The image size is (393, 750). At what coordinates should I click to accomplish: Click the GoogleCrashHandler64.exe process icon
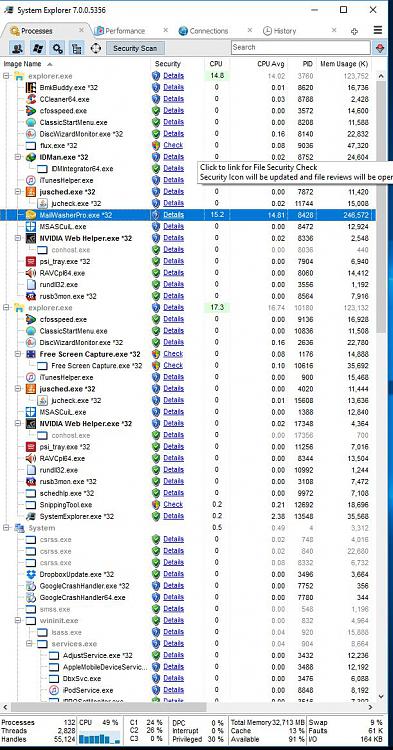pos(31,597)
